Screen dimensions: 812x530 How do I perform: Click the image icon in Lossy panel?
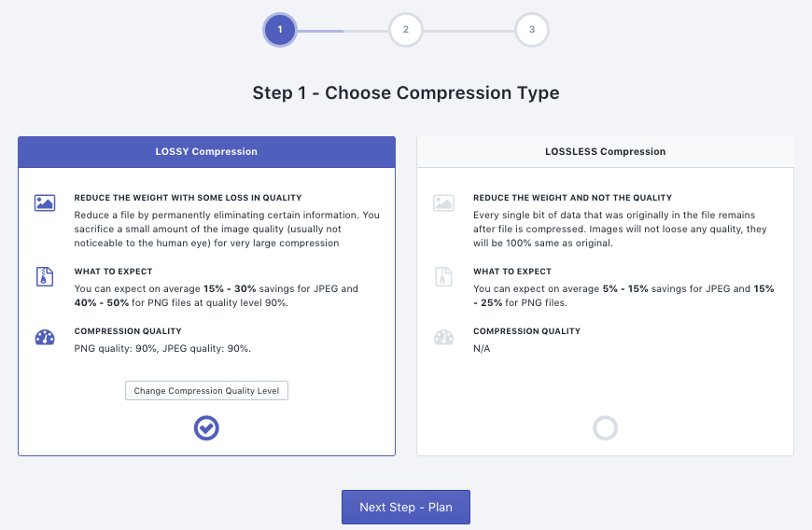pyautogui.click(x=45, y=202)
